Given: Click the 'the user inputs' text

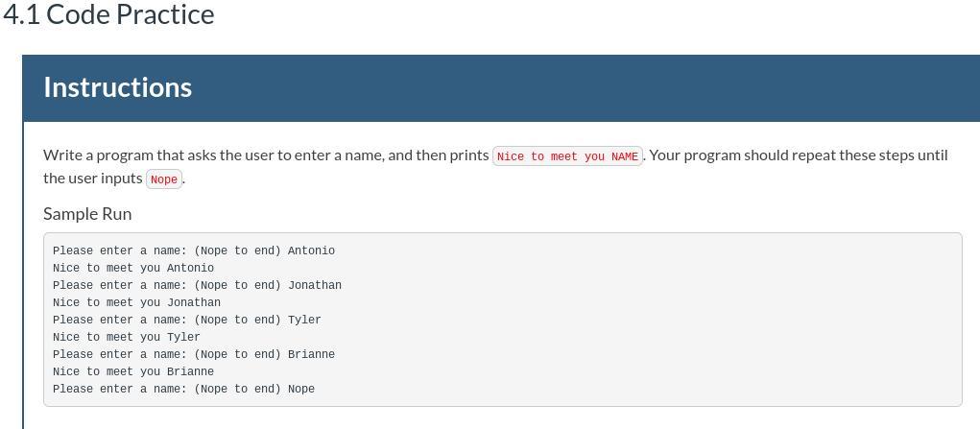Looking at the screenshot, I should coord(92,179).
